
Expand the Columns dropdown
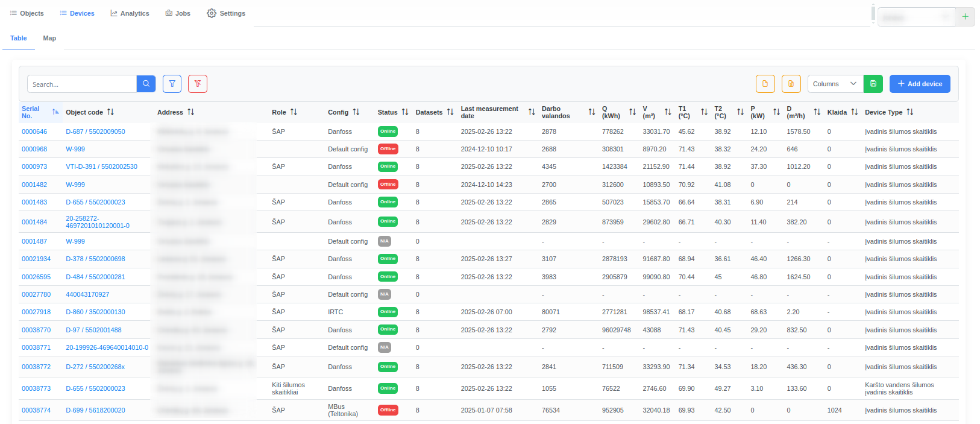click(x=835, y=84)
